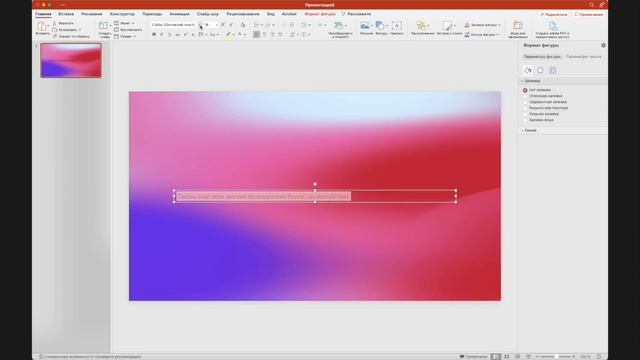Open the Заливка фигуры dropdown
The height and width of the screenshot is (360, 640).
coord(482,25)
